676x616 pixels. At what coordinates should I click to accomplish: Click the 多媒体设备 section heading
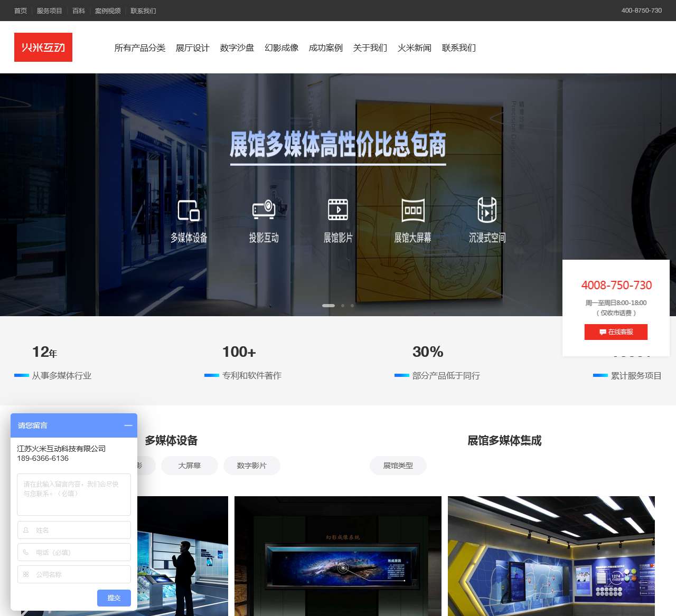tap(172, 441)
